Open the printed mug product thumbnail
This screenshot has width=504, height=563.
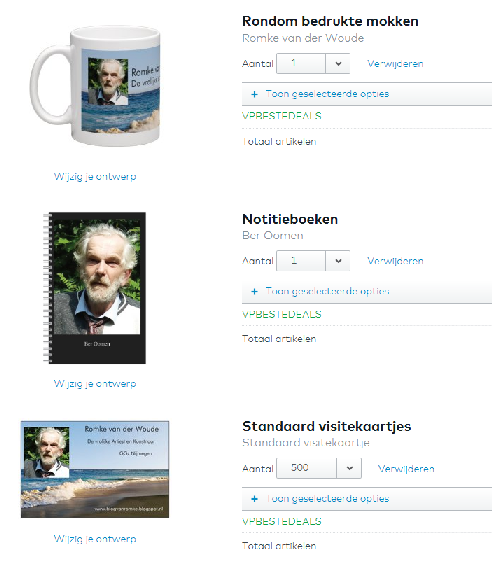95,86
